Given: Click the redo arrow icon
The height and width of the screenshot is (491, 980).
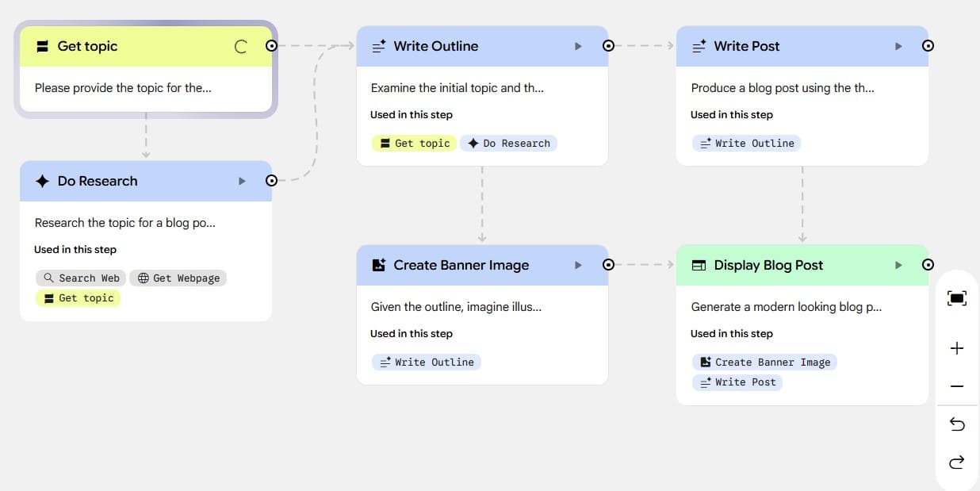Looking at the screenshot, I should [x=957, y=462].
